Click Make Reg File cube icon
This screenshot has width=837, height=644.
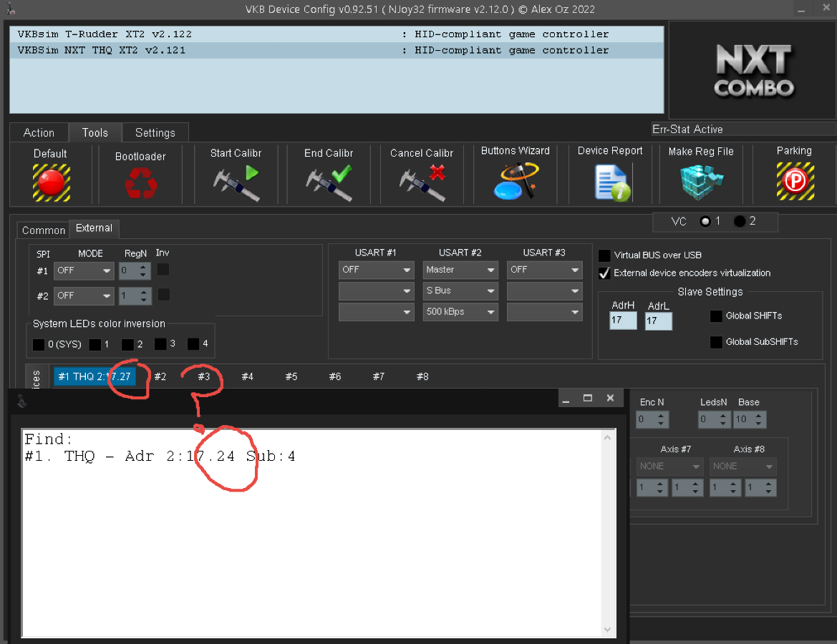(x=702, y=182)
